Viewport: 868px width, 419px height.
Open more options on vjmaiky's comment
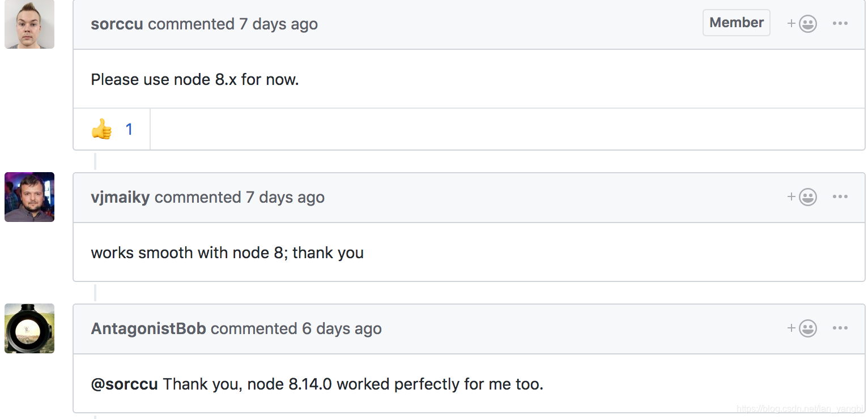(840, 197)
